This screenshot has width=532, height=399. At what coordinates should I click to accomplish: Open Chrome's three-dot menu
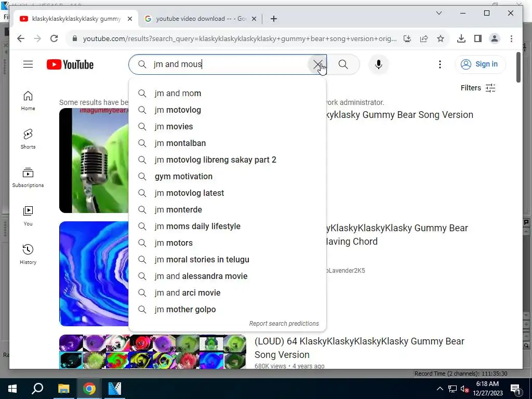[x=511, y=38]
